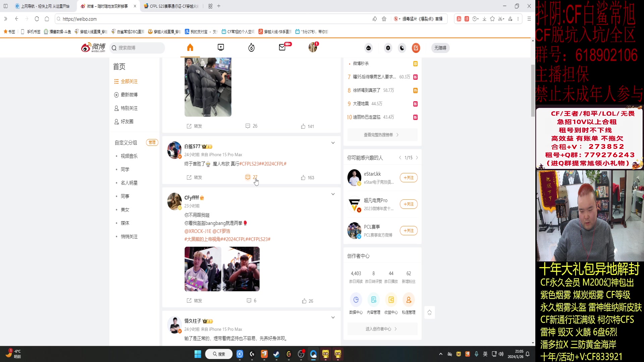Select 特别关注 in the left sidebar
The width and height of the screenshot is (644, 362).
click(x=128, y=108)
